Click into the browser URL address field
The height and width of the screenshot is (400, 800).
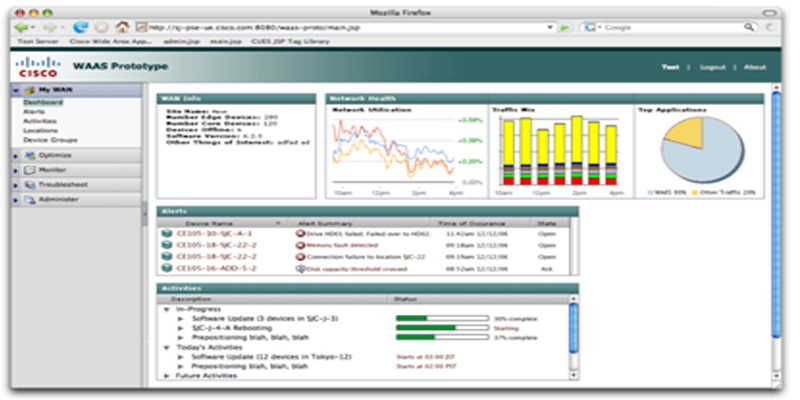coord(346,28)
